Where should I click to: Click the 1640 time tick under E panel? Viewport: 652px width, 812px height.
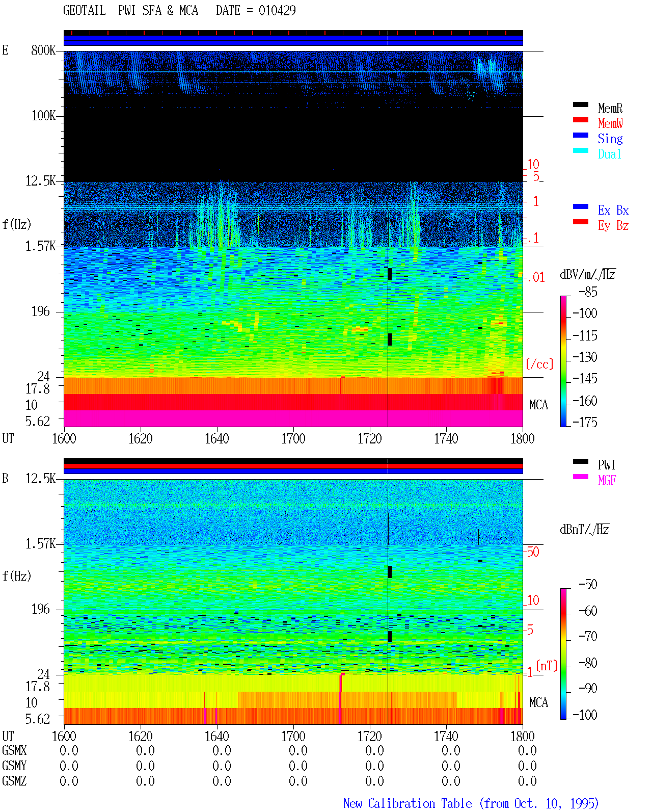[217, 438]
